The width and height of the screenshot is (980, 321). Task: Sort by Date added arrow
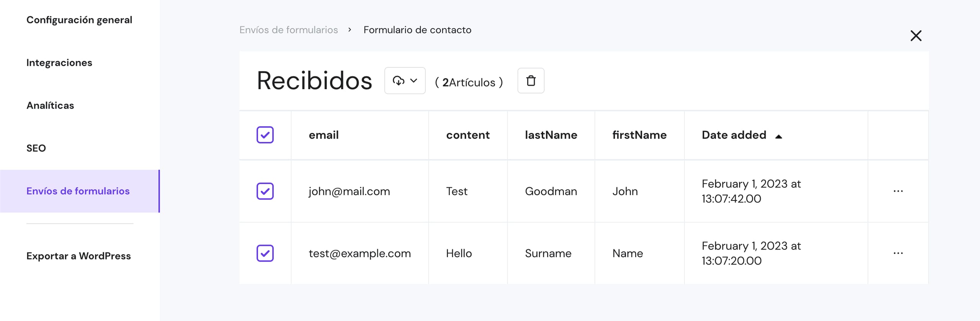click(778, 136)
